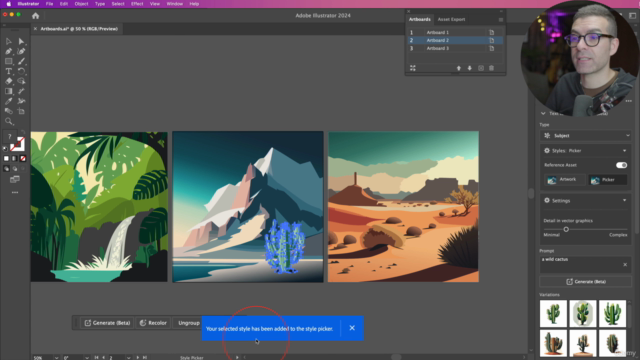Viewport: 640px width, 360px height.
Task: Open status bar Style Picker arrow menu
Action: click(237, 358)
